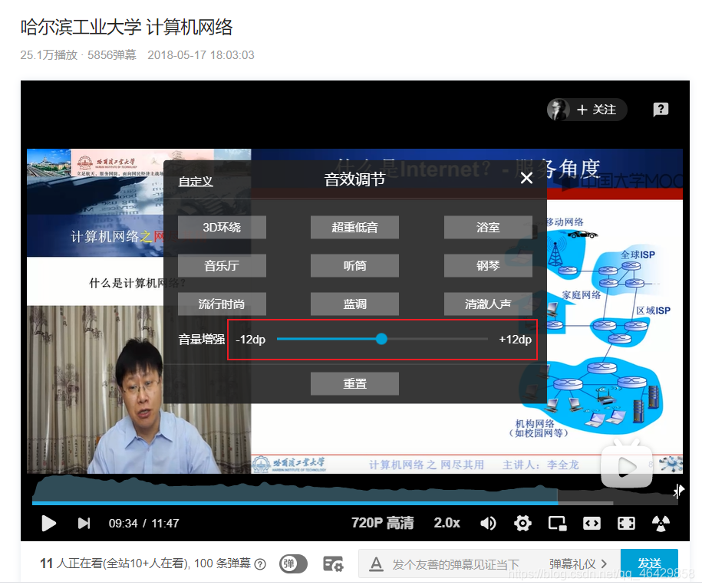The width and height of the screenshot is (702, 588).
Task: Click the +12dp end of volume boost
Action: (516, 339)
